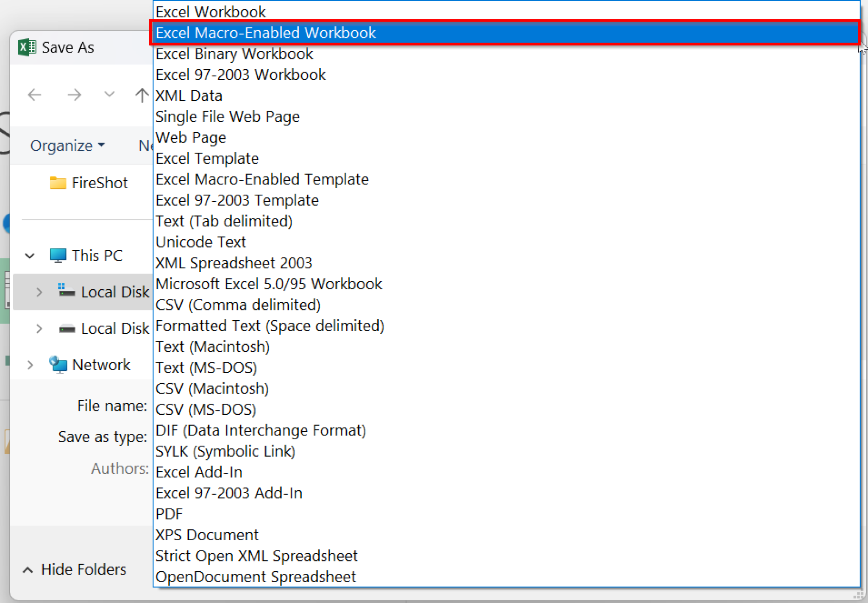Click the up-one-level arrow
The image size is (868, 603).
click(142, 95)
